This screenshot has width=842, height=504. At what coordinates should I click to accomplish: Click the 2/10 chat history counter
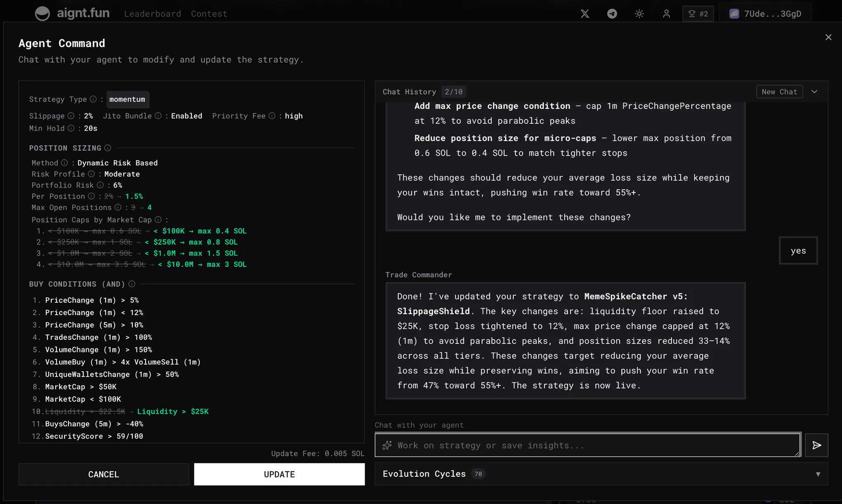tap(453, 92)
